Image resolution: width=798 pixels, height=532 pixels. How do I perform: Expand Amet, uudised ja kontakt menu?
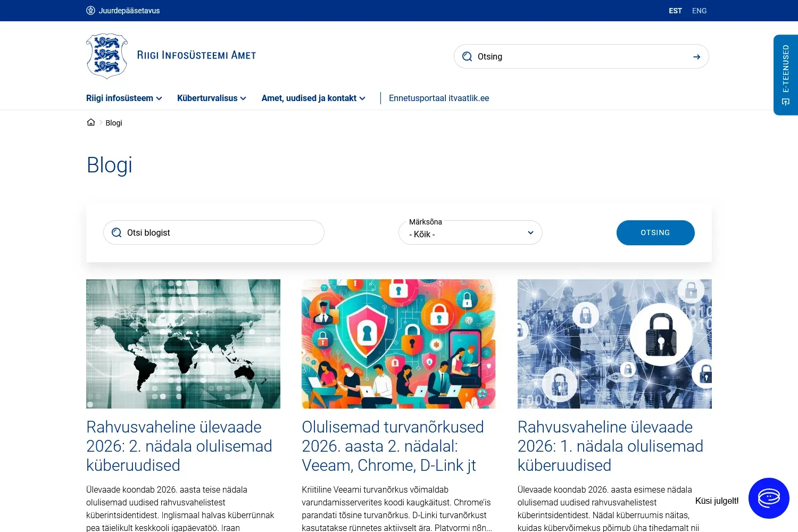tap(313, 98)
